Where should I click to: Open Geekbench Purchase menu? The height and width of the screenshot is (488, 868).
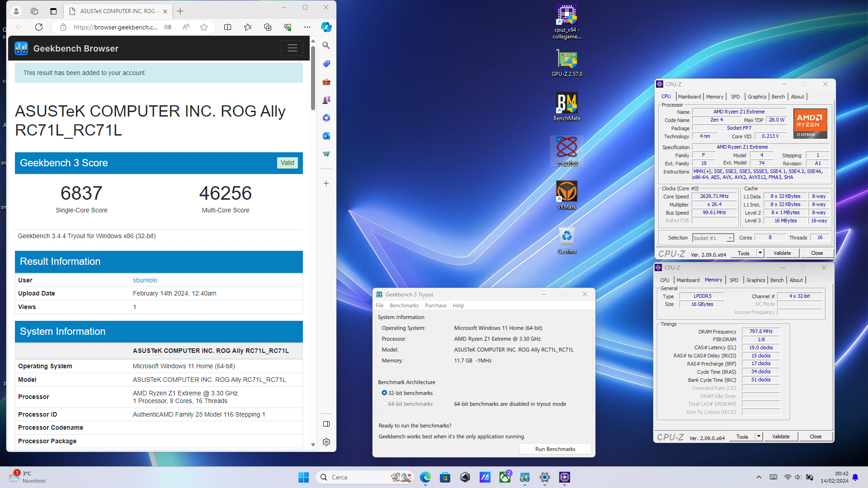pos(436,305)
